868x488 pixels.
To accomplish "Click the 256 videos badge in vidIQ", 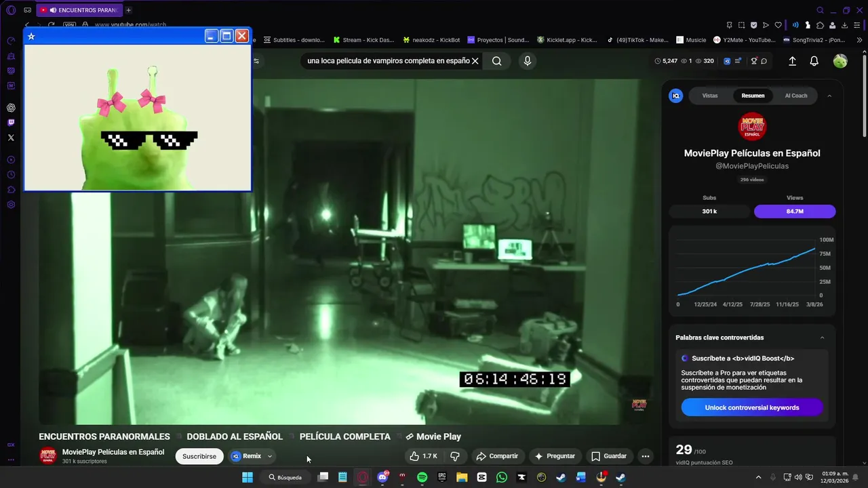I will pos(752,180).
